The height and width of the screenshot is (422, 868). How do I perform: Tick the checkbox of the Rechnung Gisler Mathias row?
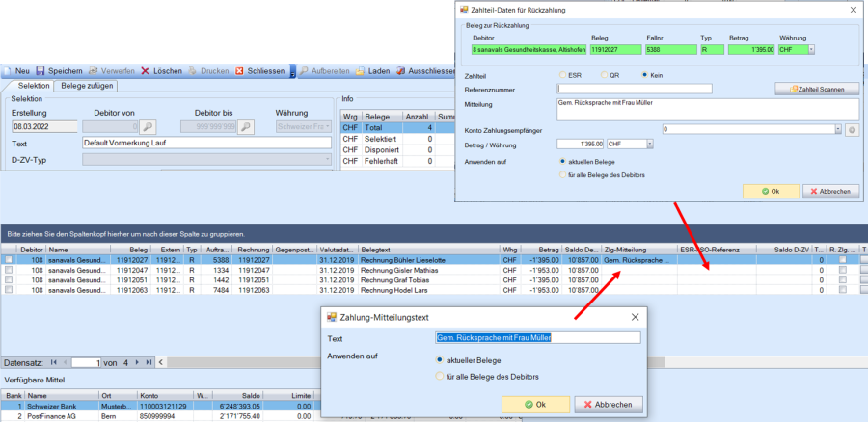coord(9,271)
